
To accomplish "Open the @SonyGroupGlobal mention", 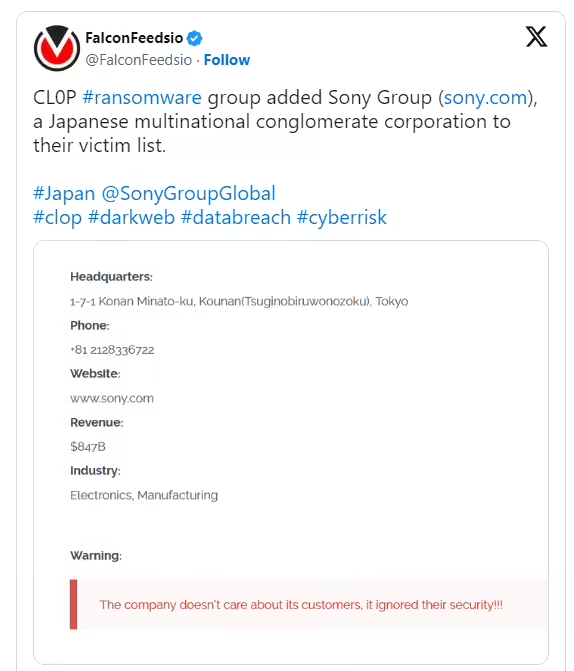I will (x=188, y=193).
